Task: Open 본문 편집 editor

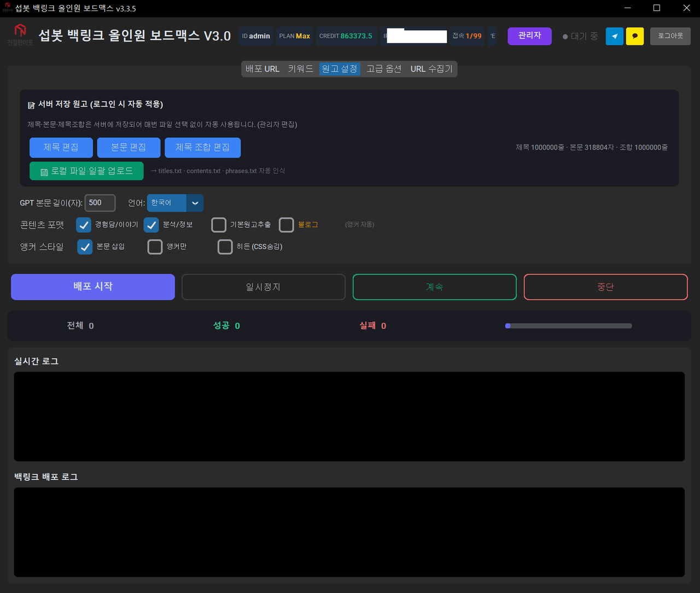Action: coord(129,148)
